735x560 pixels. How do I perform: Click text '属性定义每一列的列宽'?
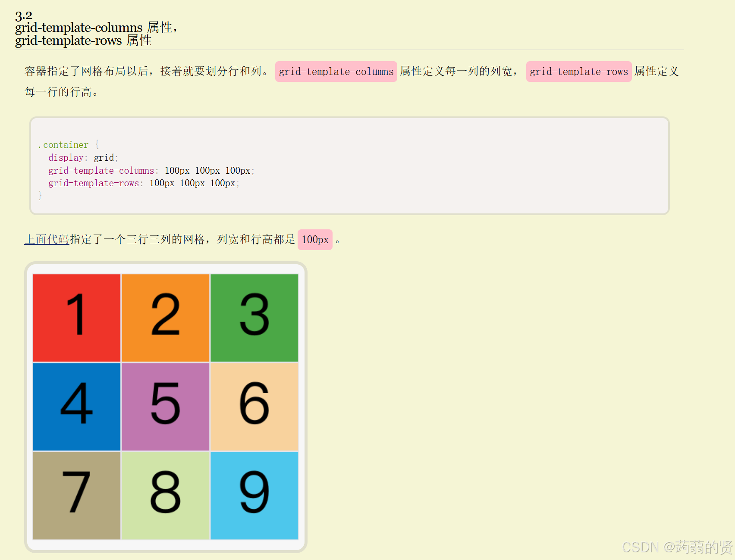coord(456,71)
